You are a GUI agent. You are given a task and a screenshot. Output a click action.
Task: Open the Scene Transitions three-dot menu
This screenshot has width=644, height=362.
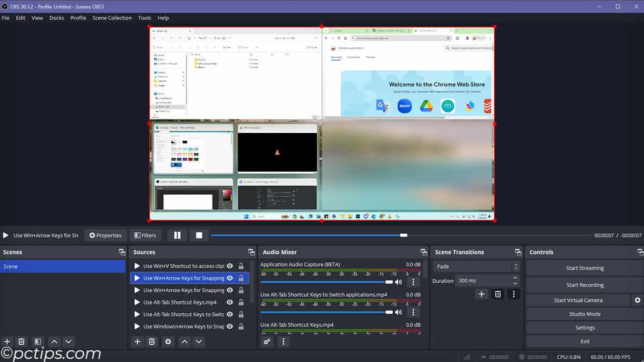[x=514, y=294]
